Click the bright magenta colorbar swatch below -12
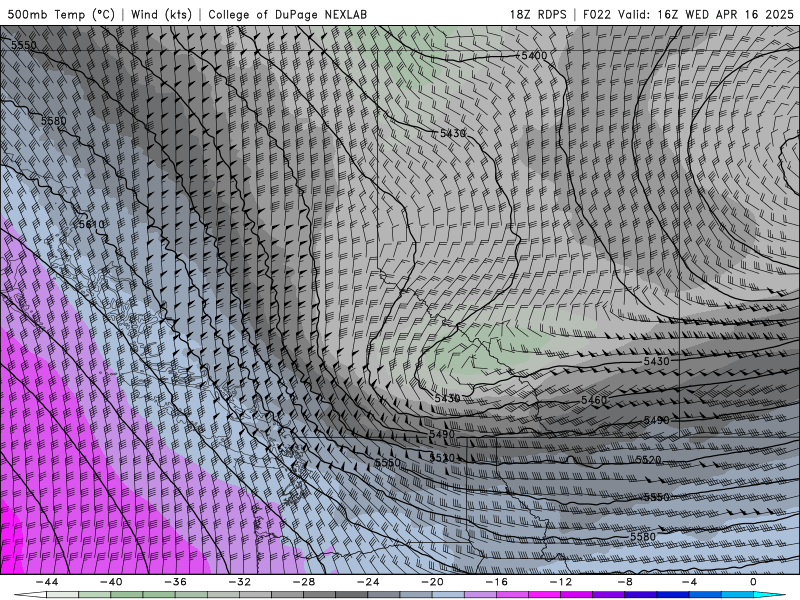Screen dimensions: 800x600 pos(545,595)
